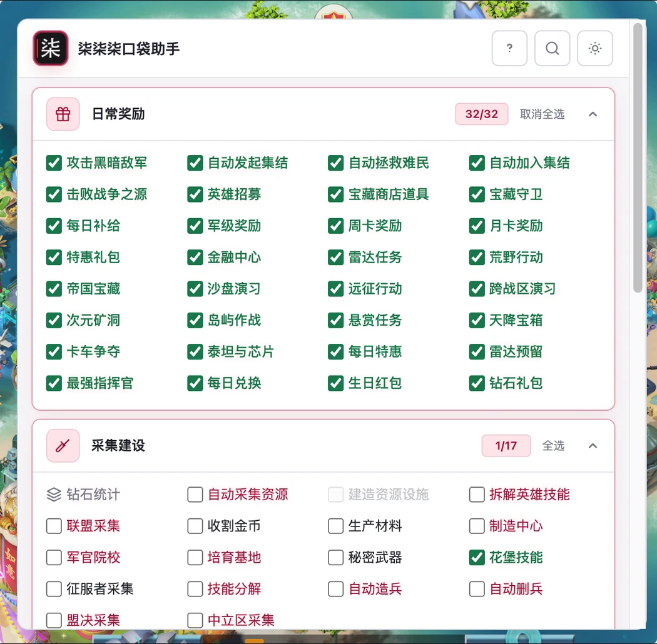Uncheck 雷达预留

click(x=477, y=352)
